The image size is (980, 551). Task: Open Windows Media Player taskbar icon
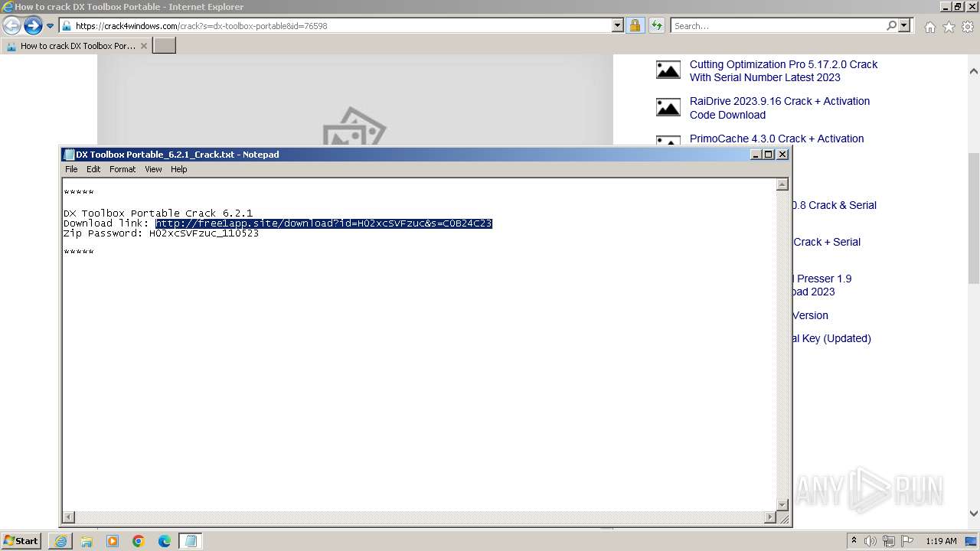(113, 541)
